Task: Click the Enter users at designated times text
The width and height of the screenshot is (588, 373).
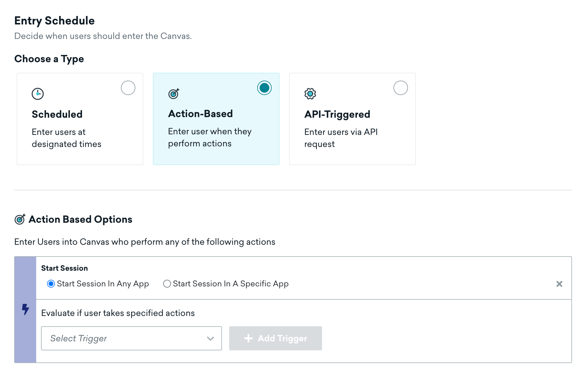Action: [x=67, y=138]
